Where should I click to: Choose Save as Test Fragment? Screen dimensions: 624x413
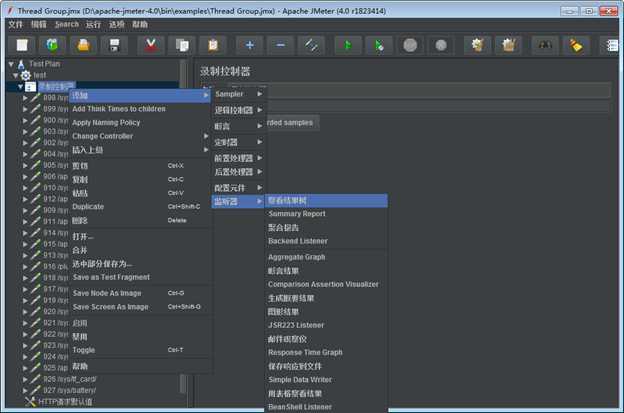(140, 277)
